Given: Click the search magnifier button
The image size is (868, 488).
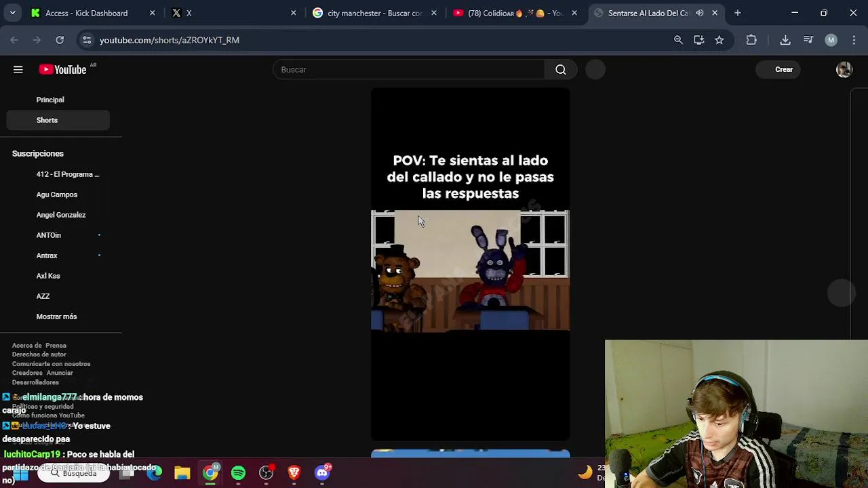Looking at the screenshot, I should [561, 69].
